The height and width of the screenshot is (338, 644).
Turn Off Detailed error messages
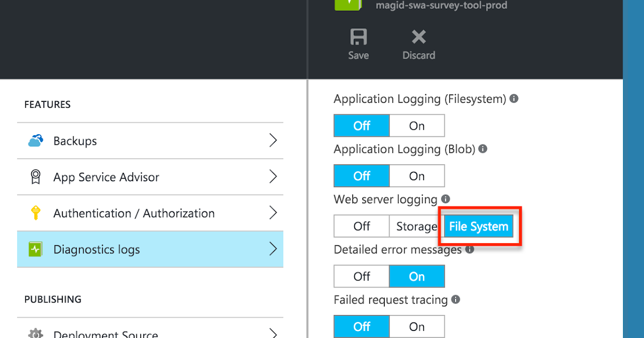click(362, 276)
